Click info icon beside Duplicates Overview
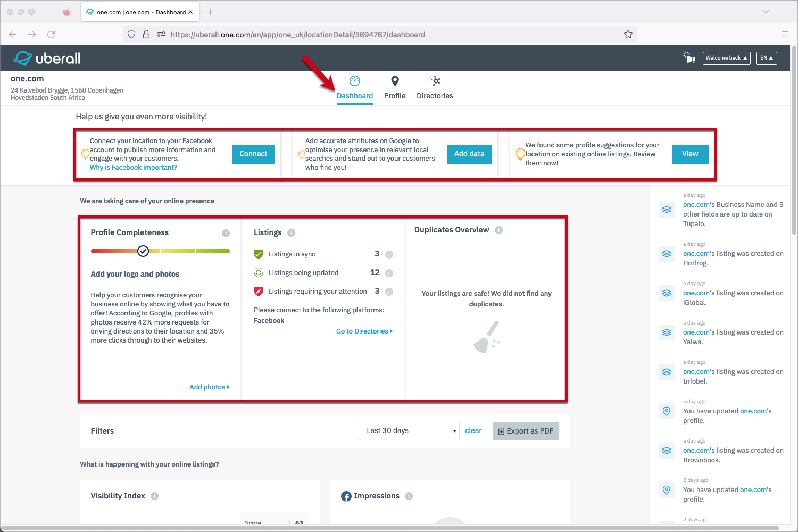This screenshot has height=532, width=798. 498,230
